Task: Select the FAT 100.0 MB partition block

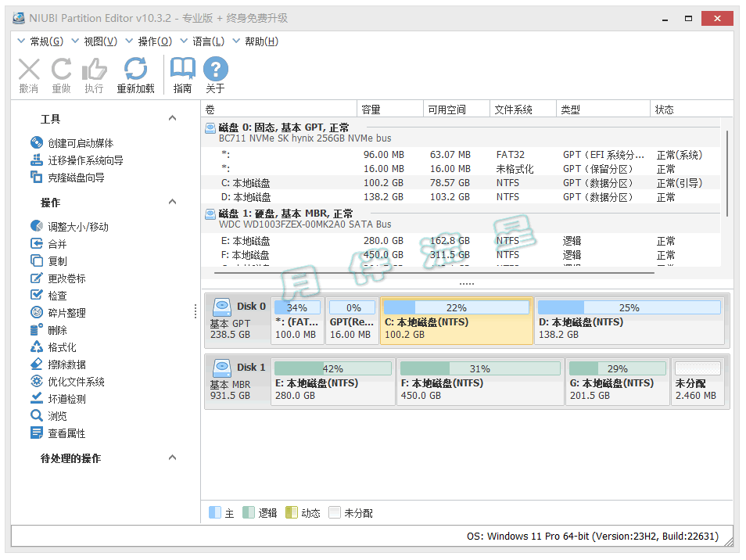Action: pyautogui.click(x=297, y=321)
